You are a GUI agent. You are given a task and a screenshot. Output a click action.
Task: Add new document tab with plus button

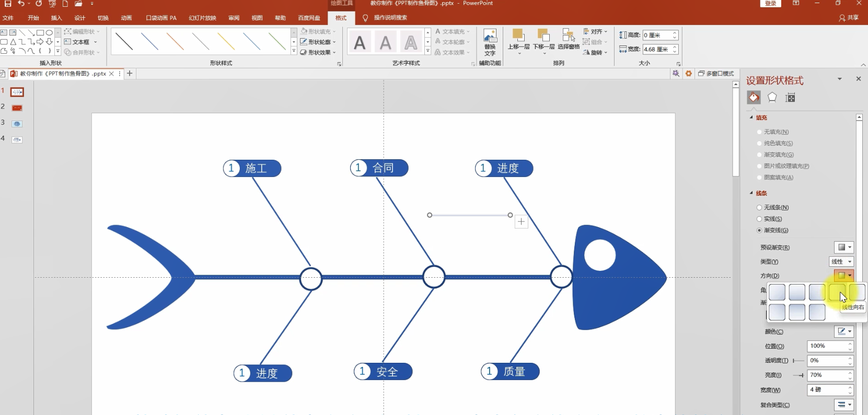(130, 74)
